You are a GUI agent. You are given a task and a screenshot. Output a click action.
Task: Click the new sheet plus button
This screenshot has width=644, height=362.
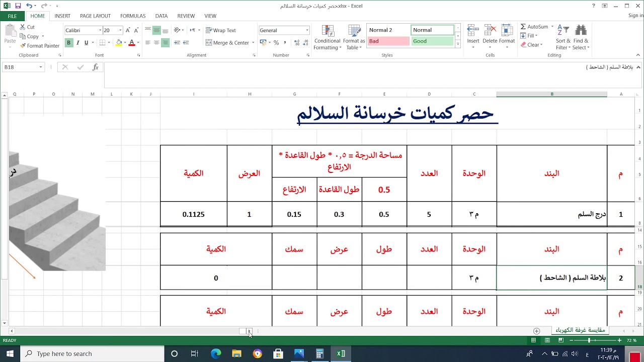pos(536,331)
